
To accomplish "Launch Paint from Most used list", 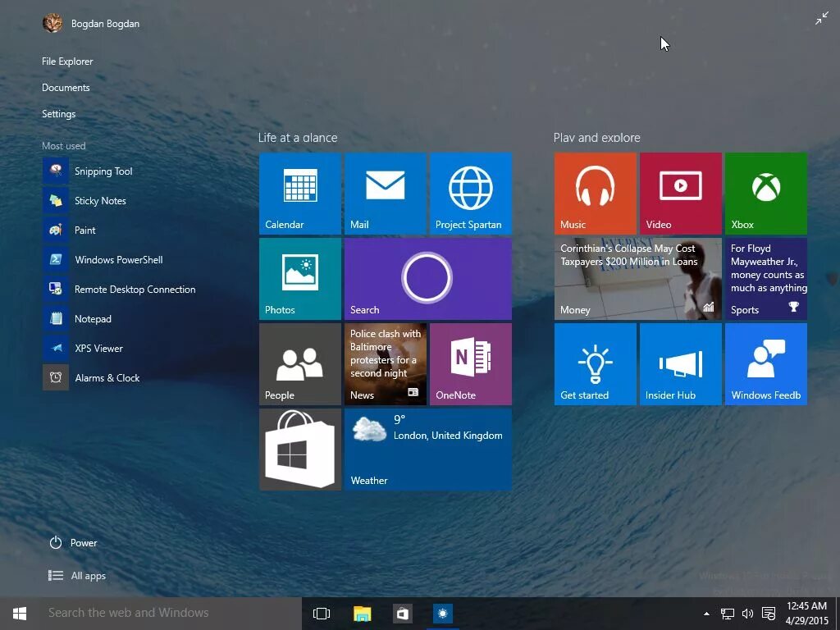I will coord(70,231).
